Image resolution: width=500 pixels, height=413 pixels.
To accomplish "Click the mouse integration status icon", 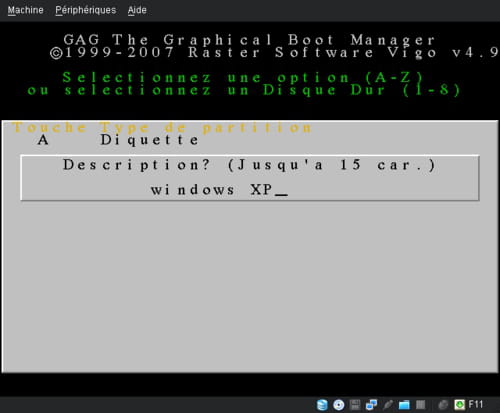I will pos(443,405).
